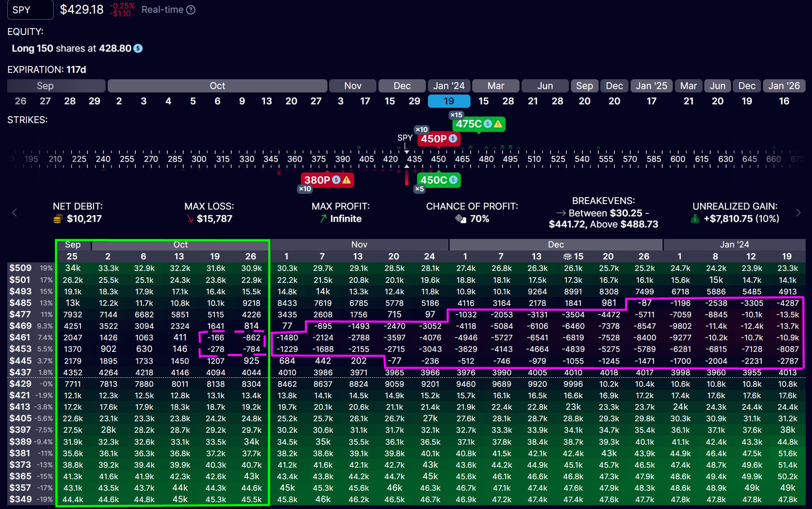Viewport: 812px width, 509px height.
Task: Click the dice icon by Chance of Profit
Action: (461, 219)
